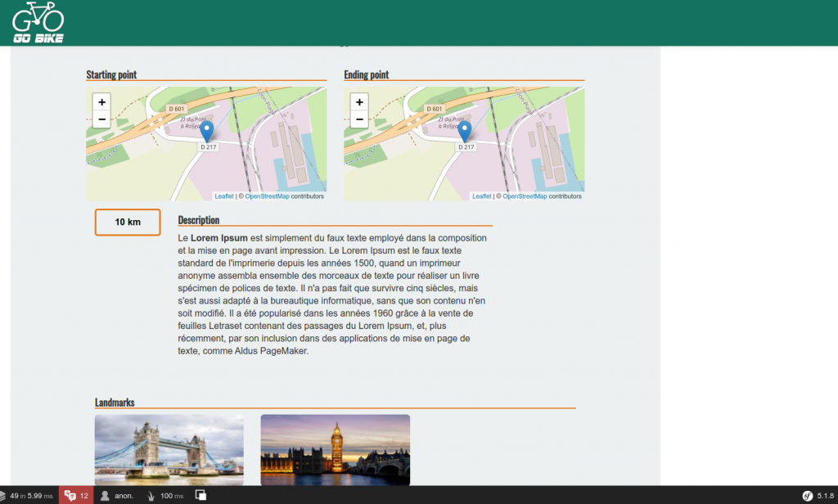Zoom in on the Ending point map
The width and height of the screenshot is (838, 504).
[x=359, y=102]
